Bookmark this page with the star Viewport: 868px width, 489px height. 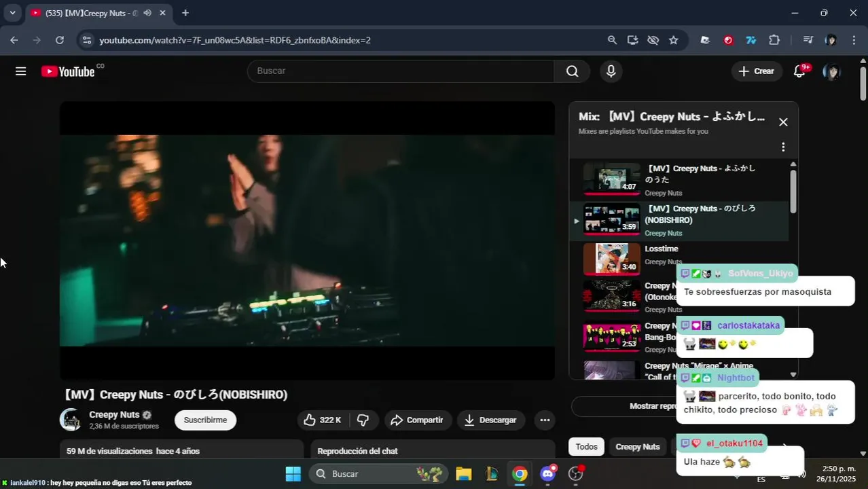(x=674, y=40)
